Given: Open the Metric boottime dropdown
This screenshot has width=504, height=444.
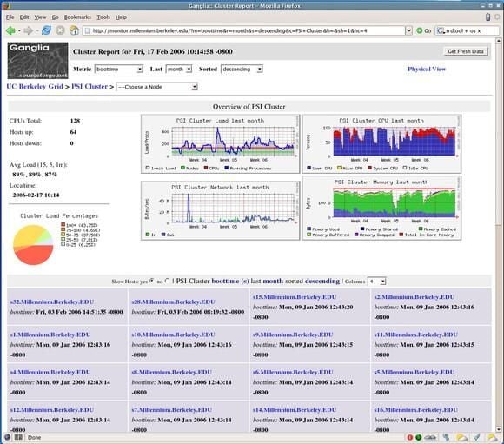Looking at the screenshot, I should pyautogui.click(x=118, y=70).
